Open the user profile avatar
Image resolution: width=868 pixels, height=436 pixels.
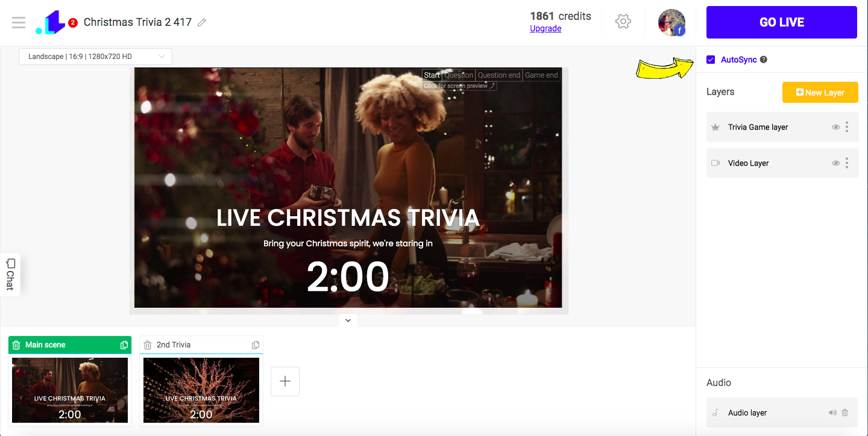point(671,22)
